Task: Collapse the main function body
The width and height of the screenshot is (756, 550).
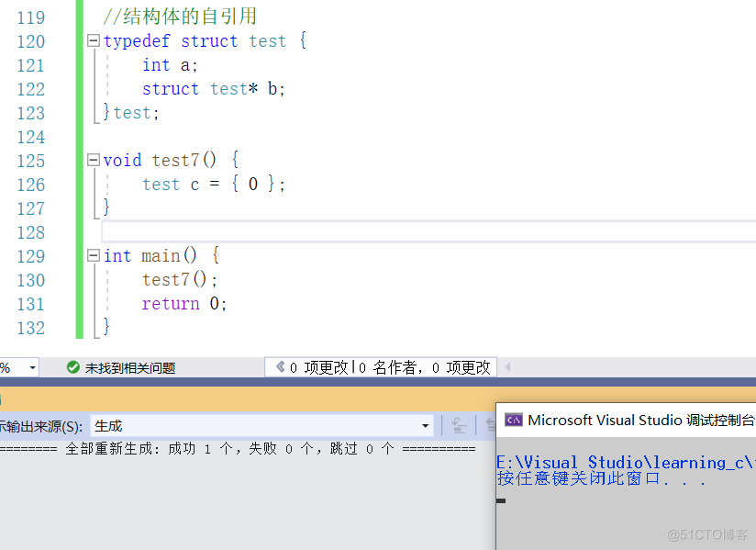Action: point(92,255)
